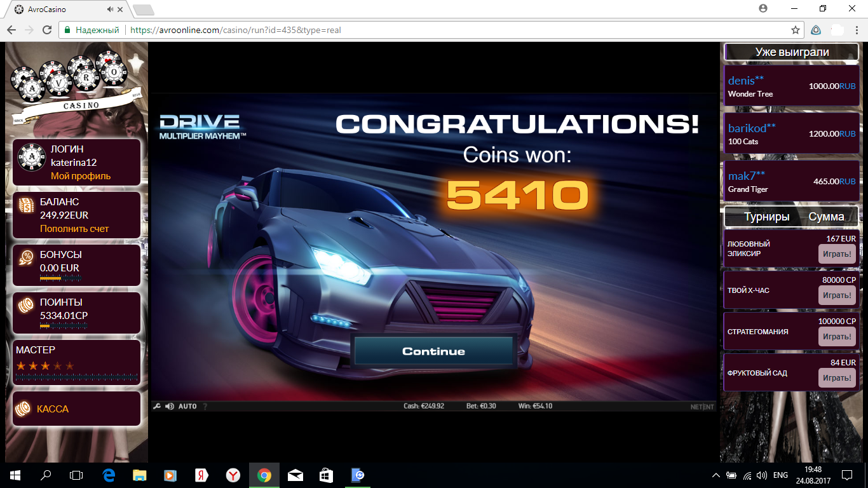Open КАССА via its coin icon
The height and width of the screenshot is (488, 868).
[25, 409]
